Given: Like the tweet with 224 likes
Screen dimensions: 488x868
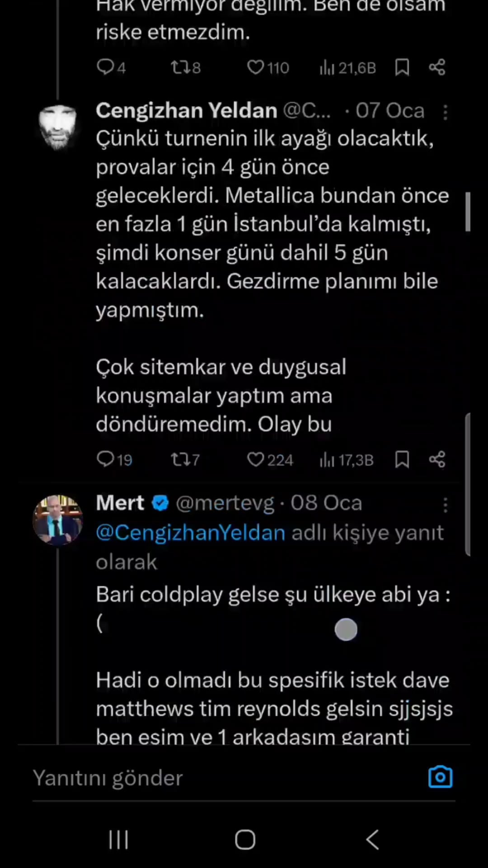Looking at the screenshot, I should (256, 459).
